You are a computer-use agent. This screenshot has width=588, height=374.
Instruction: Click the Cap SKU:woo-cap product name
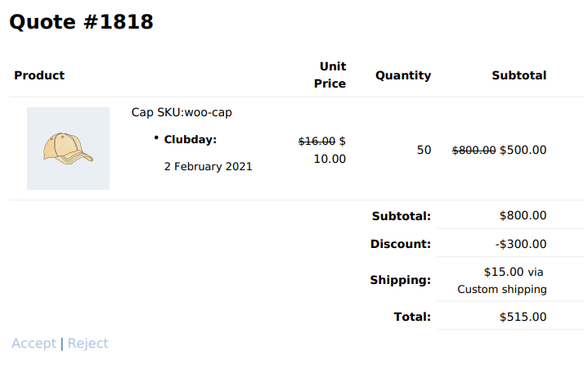[182, 112]
